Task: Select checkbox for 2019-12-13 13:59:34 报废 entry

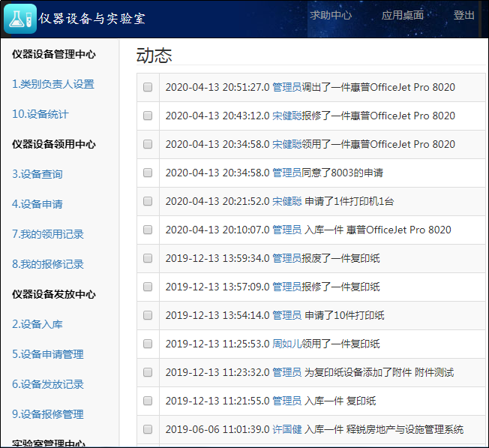Action: (148, 258)
